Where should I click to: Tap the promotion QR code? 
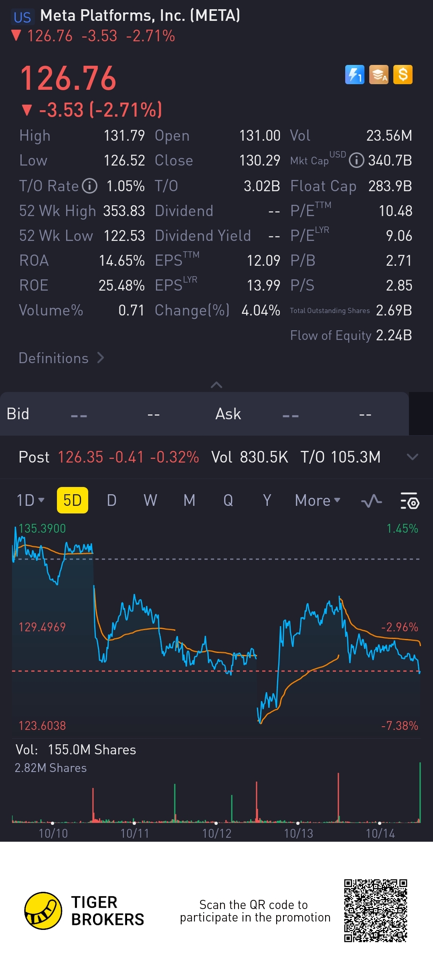pyautogui.click(x=376, y=911)
